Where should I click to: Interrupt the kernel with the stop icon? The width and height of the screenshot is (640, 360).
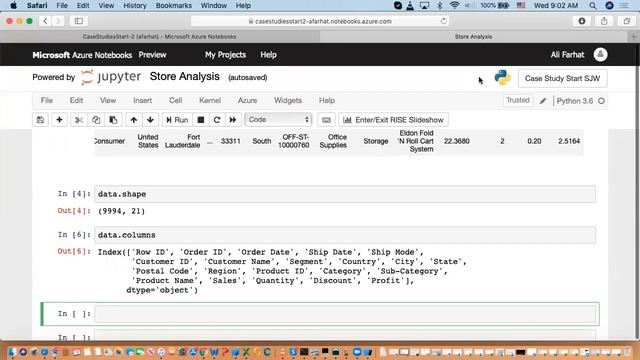pyautogui.click(x=201, y=120)
